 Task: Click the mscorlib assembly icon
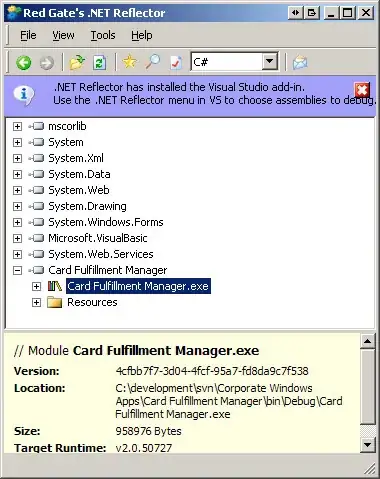36,126
